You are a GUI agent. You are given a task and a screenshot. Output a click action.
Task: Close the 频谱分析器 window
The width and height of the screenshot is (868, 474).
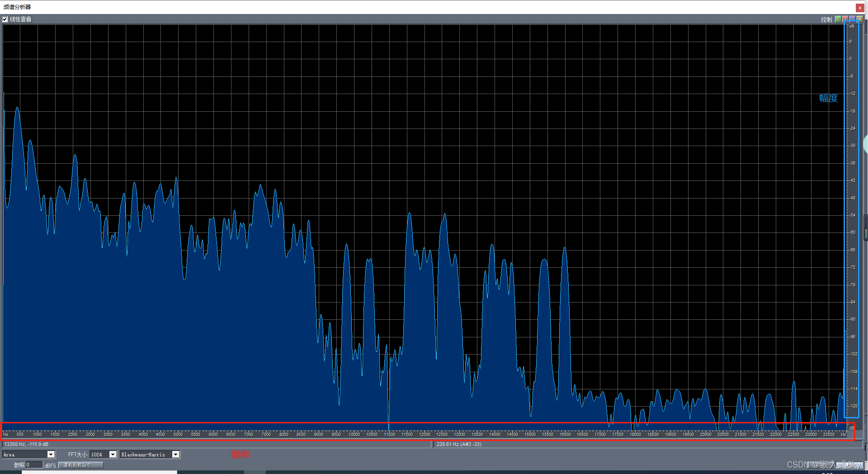860,7
